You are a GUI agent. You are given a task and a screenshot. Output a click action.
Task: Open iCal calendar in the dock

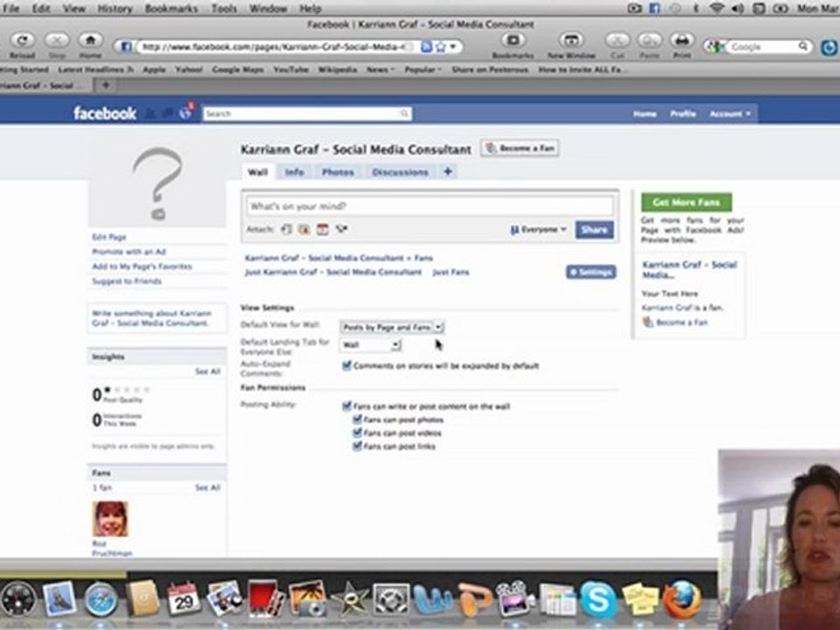point(183,598)
